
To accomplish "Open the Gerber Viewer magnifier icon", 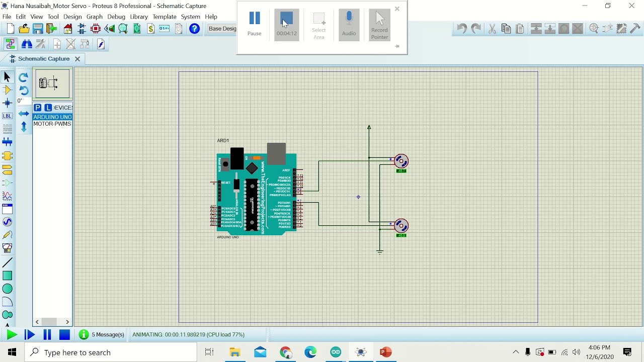I will 123,29.
